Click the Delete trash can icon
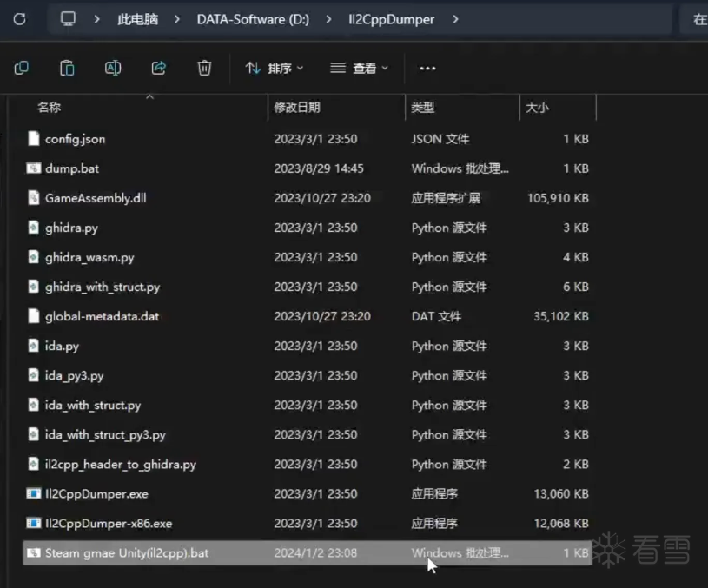This screenshot has width=708, height=588. point(204,69)
